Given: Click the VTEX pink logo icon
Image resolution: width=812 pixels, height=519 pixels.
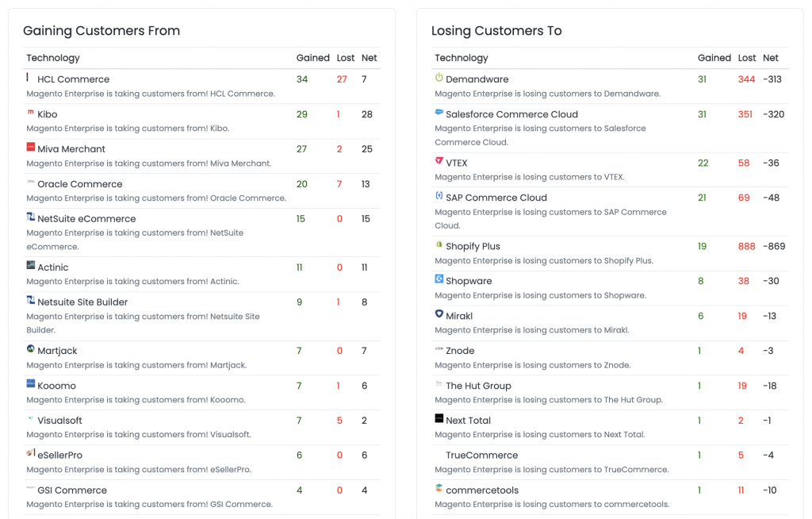Looking at the screenshot, I should 439,161.
